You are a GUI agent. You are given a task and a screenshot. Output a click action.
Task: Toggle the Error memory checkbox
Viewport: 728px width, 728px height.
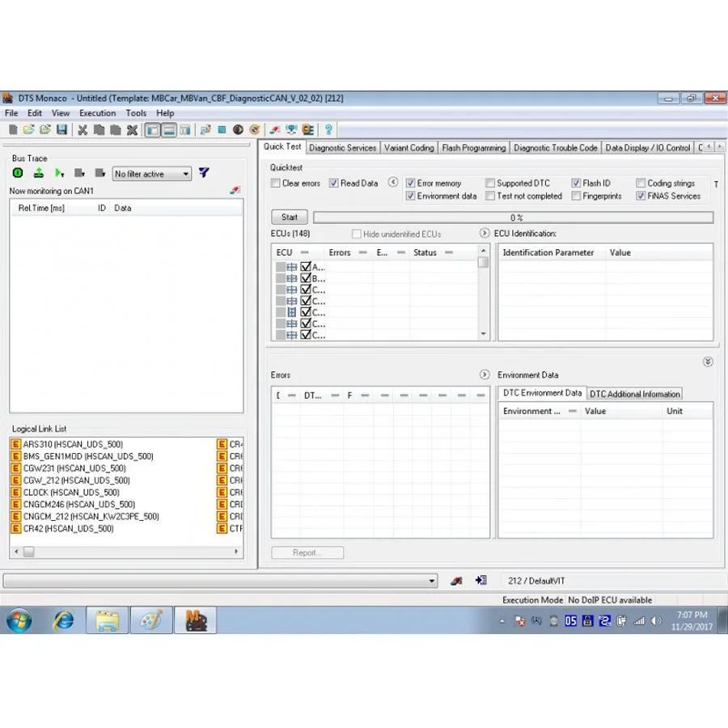(410, 184)
